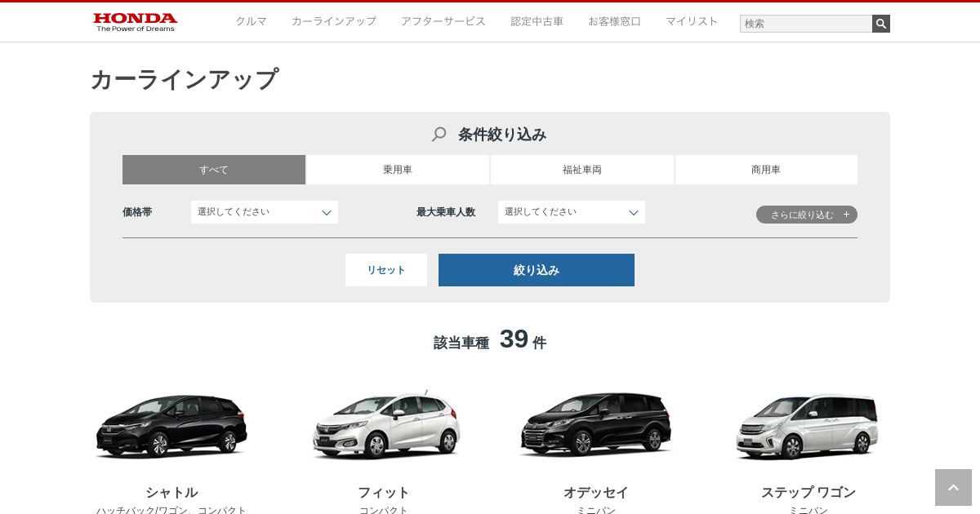Click the リセット button
The height and width of the screenshot is (514, 980).
click(386, 270)
